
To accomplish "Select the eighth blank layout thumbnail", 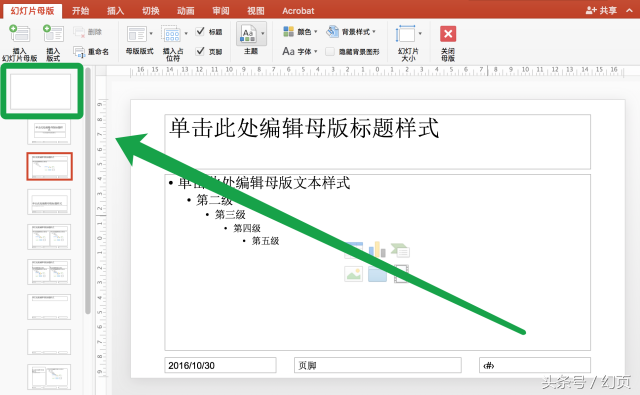I will tap(49, 342).
